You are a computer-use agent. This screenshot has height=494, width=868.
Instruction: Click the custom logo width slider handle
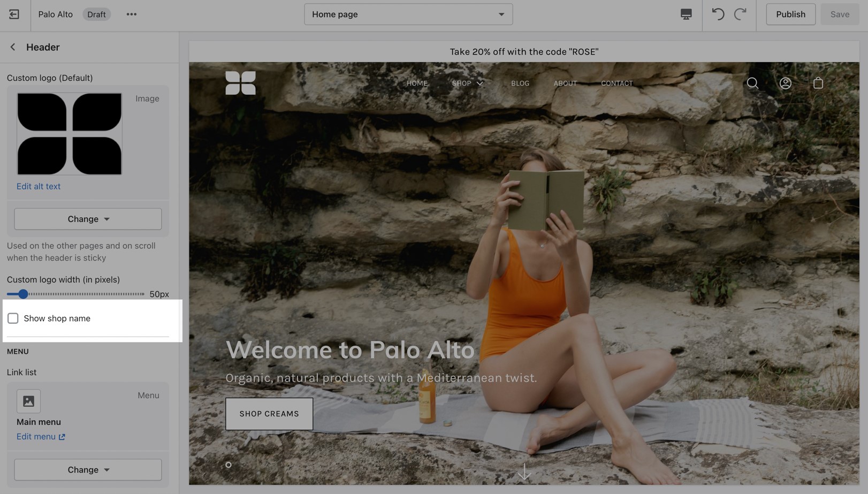23,294
